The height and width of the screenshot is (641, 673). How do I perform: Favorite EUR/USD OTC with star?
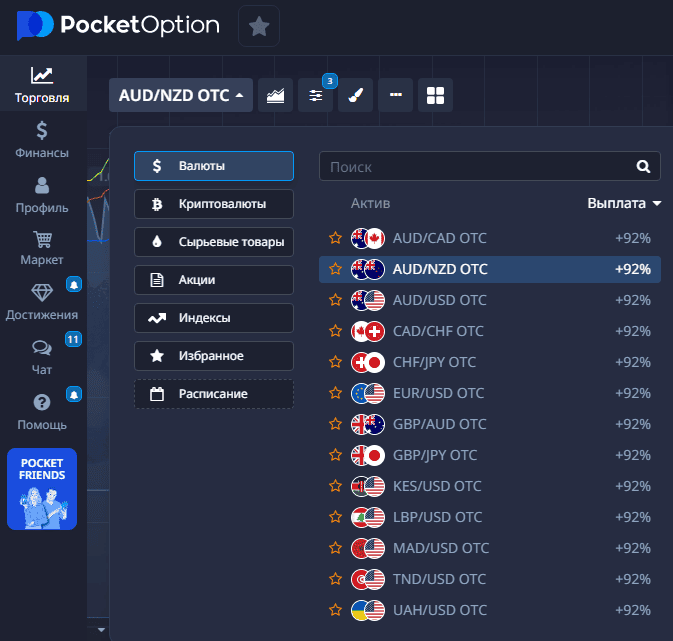point(335,393)
